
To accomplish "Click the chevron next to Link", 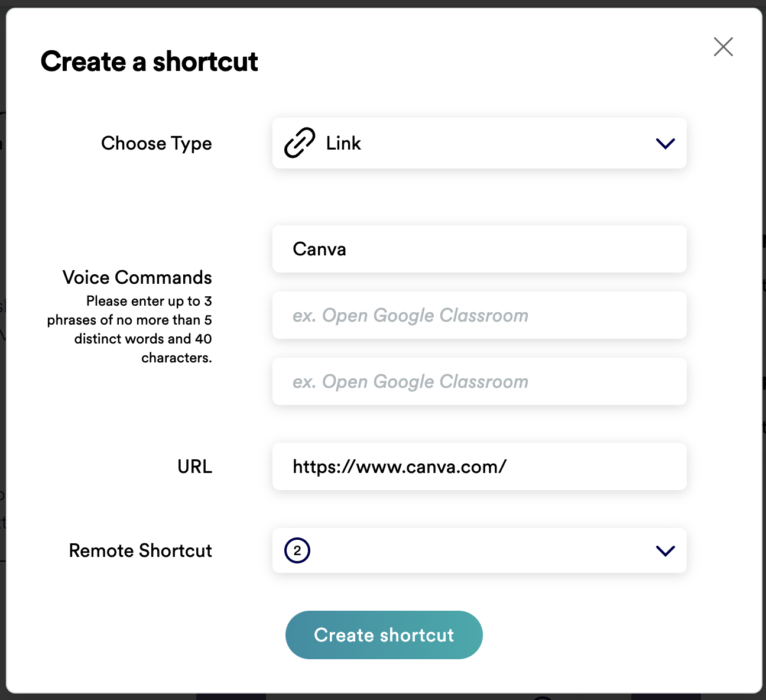I will coord(665,143).
